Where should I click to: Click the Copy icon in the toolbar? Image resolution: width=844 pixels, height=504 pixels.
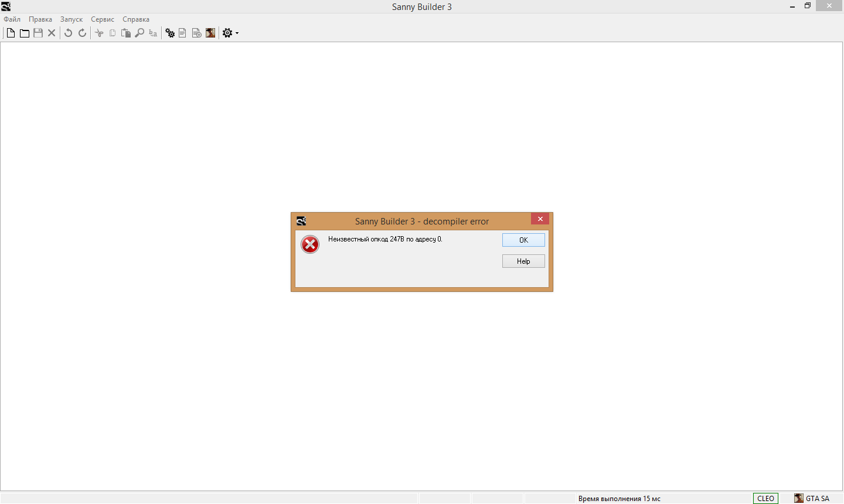click(113, 33)
